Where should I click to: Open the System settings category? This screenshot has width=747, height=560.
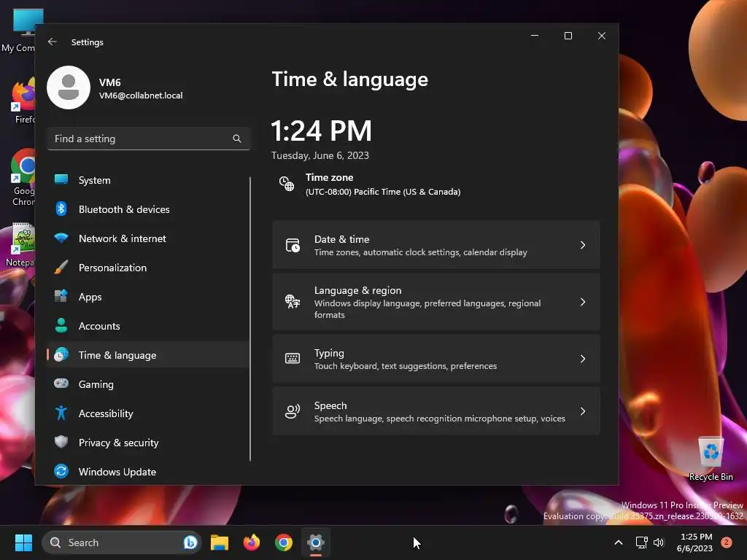click(147, 180)
